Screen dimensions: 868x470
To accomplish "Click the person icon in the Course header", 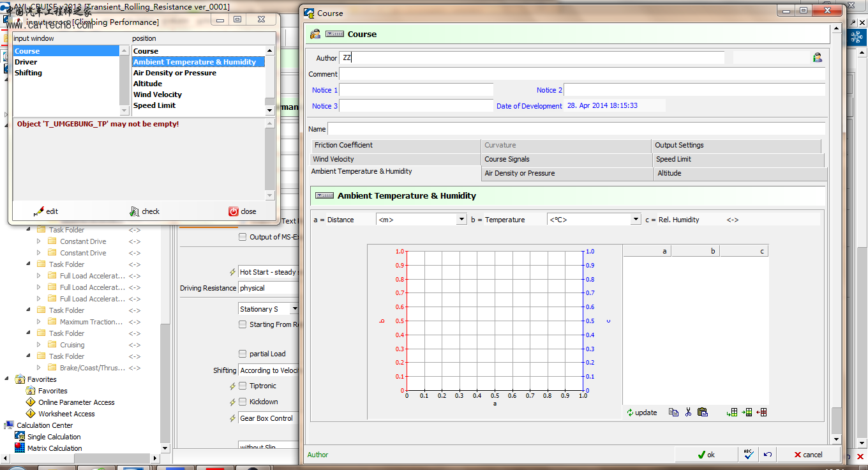I will [x=315, y=34].
